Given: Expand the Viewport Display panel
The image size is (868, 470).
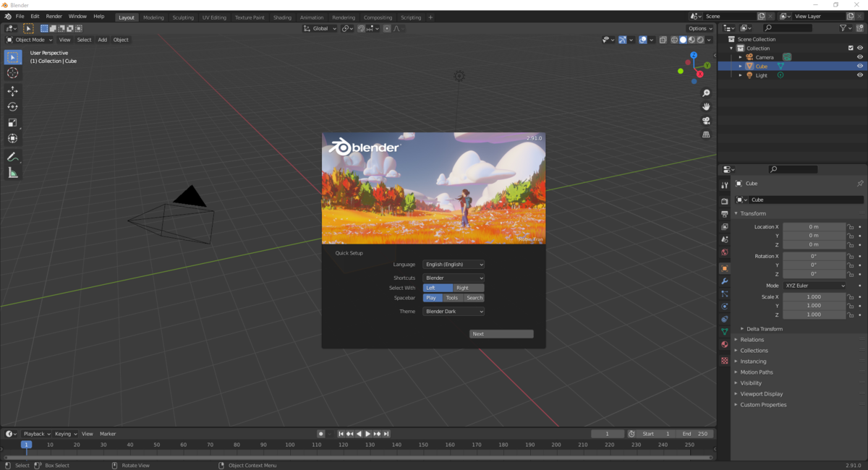Looking at the screenshot, I should (761, 394).
